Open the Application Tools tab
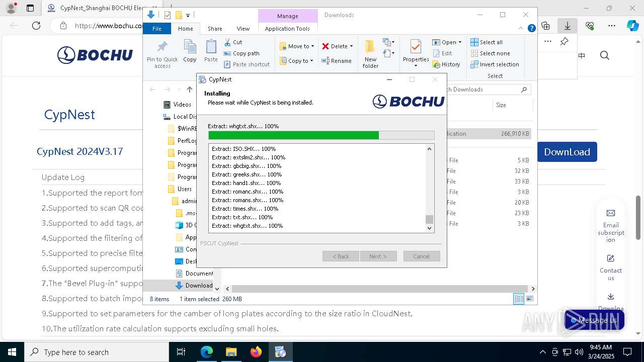The image size is (644, 362). coord(287,29)
